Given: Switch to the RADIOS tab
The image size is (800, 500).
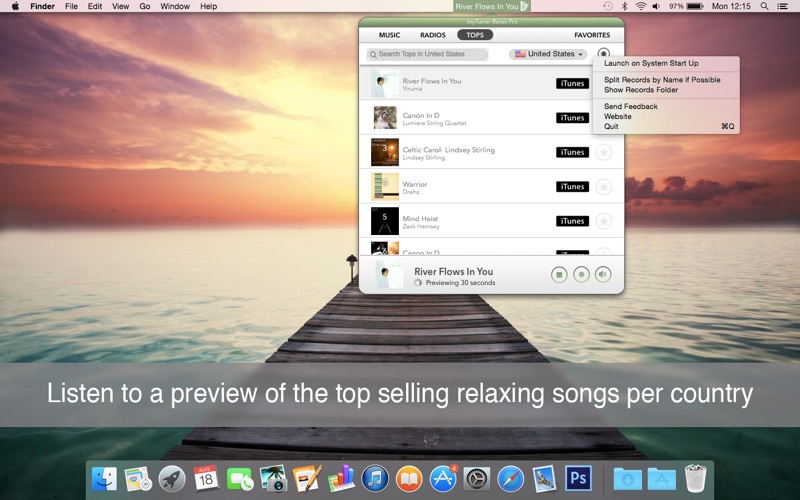Looking at the screenshot, I should click(433, 35).
